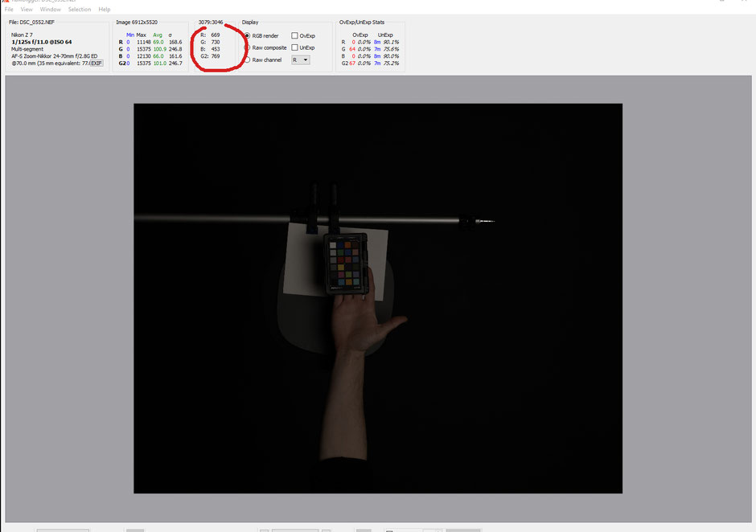The image size is (756, 532).
Task: Open the Help menu
Action: (x=104, y=9)
